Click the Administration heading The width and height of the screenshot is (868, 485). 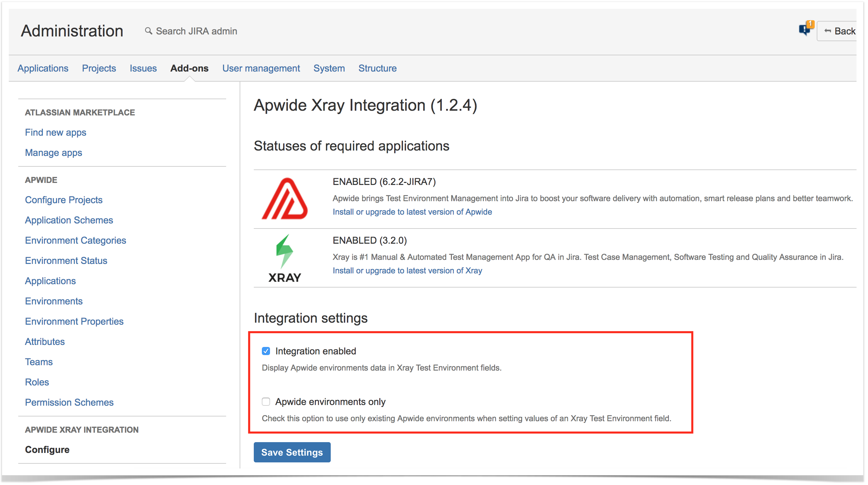pos(72,31)
